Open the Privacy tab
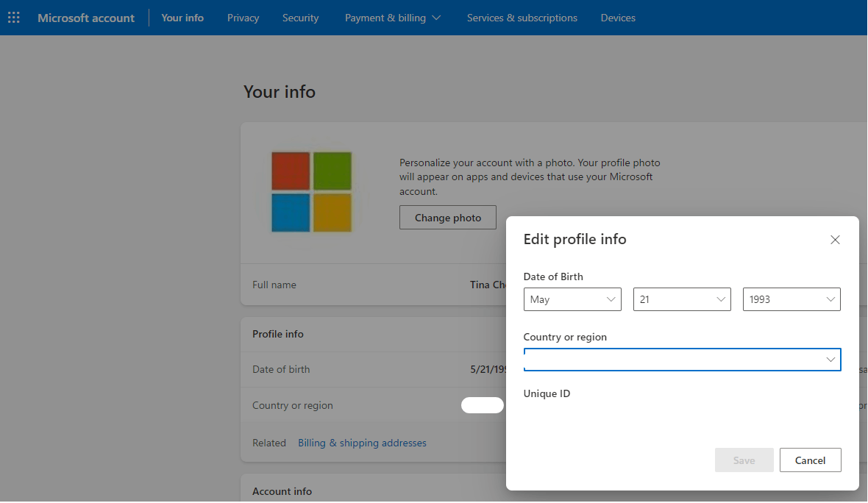 click(243, 18)
